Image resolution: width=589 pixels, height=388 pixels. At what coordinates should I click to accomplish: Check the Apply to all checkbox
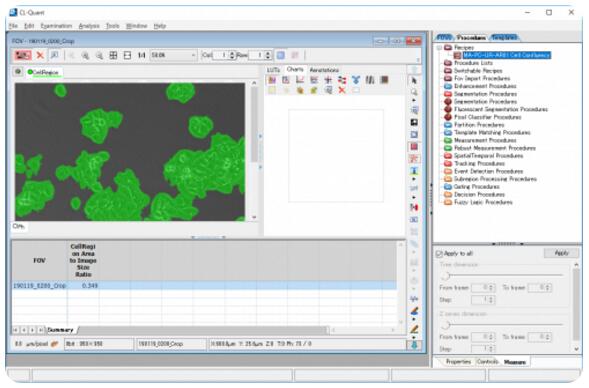(x=439, y=254)
